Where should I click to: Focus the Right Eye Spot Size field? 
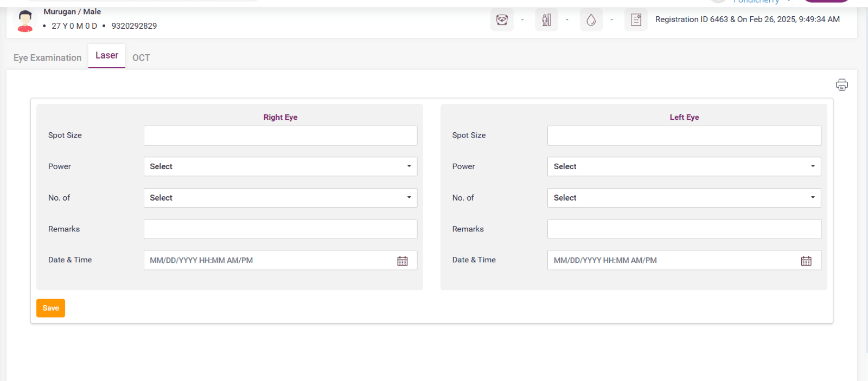tap(280, 135)
